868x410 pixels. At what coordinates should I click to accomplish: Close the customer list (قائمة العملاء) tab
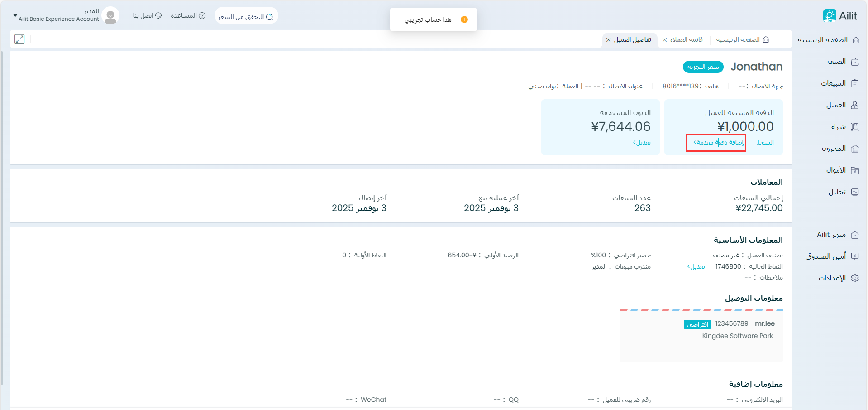tap(664, 40)
